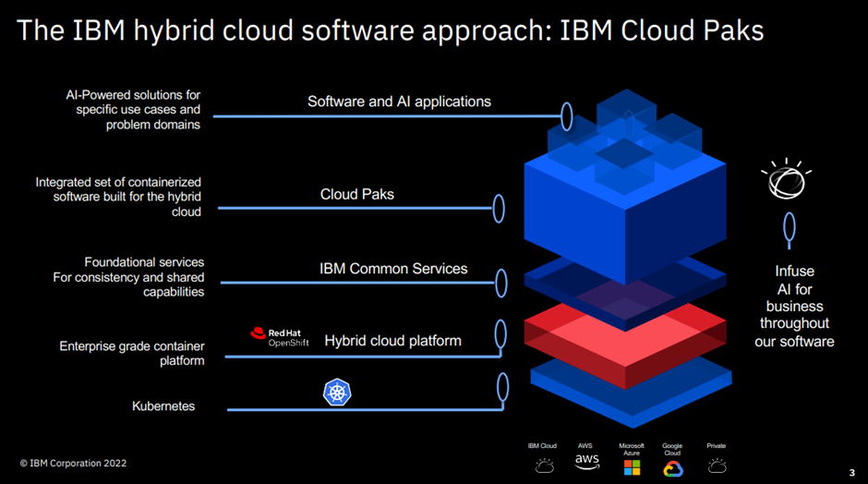Viewport: 868px width, 484px height.
Task: Click the '© IBM Corporation 2022' footer
Action: tap(73, 463)
